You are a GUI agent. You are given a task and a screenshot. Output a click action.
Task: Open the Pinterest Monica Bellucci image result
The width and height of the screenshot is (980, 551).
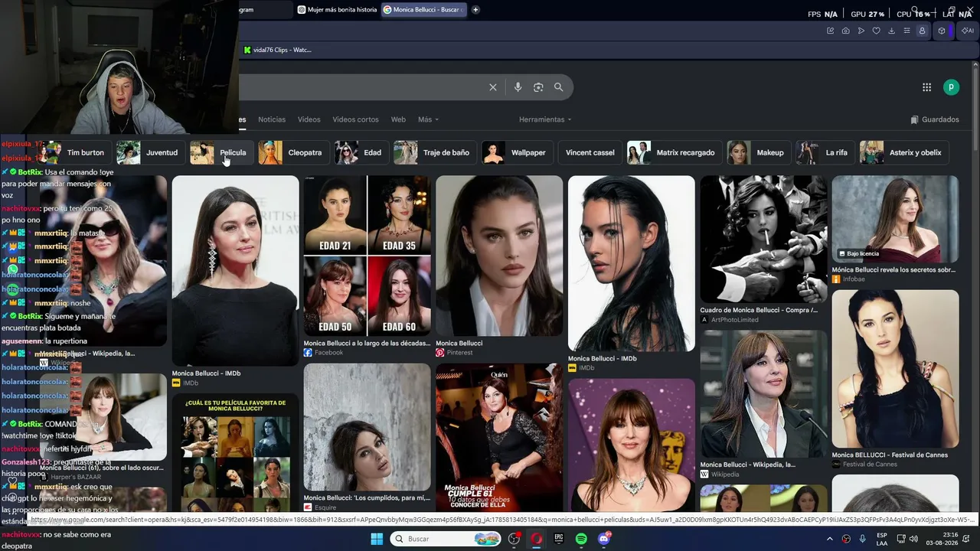[x=499, y=256]
